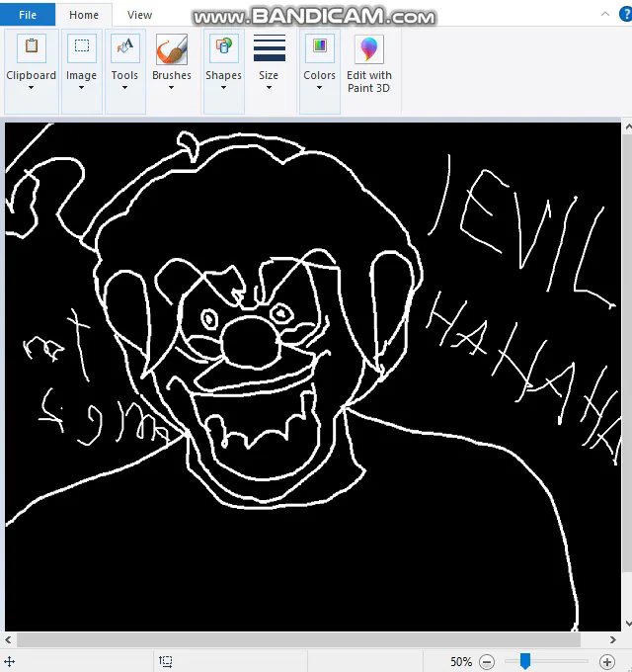
Task: Expand the Clipboard dropdown arrow
Action: click(31, 88)
